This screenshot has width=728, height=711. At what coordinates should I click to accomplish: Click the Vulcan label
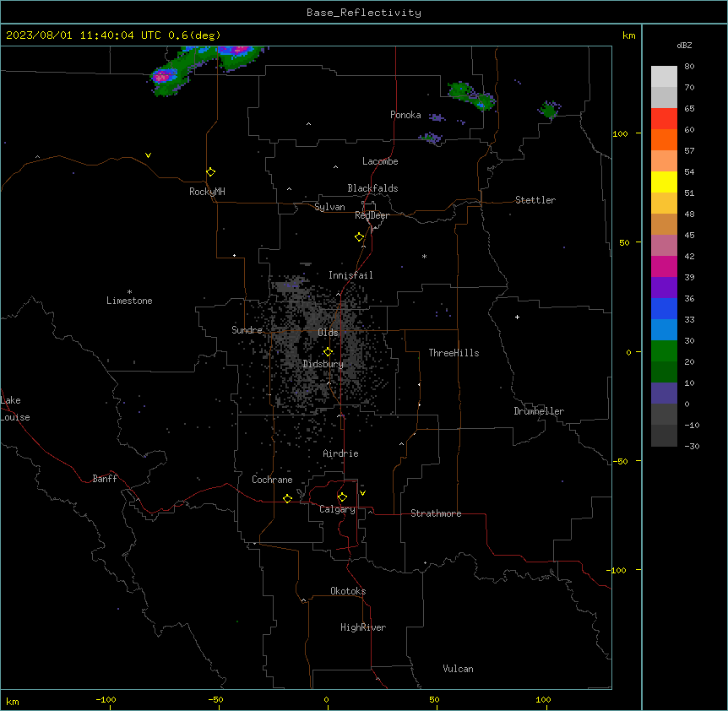[459, 669]
